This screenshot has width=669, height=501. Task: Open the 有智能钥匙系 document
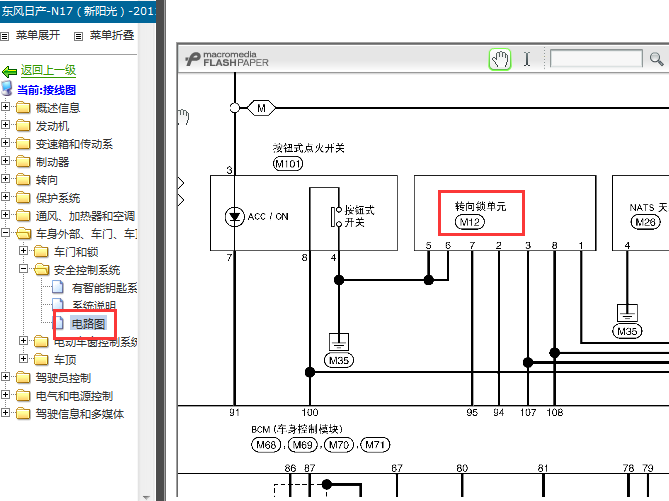(105, 288)
